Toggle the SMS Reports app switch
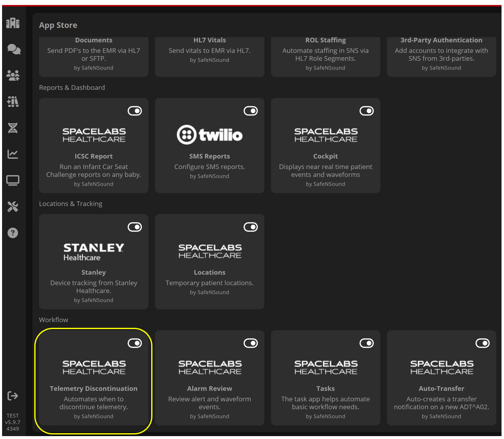This screenshot has height=439, width=504. (x=251, y=111)
